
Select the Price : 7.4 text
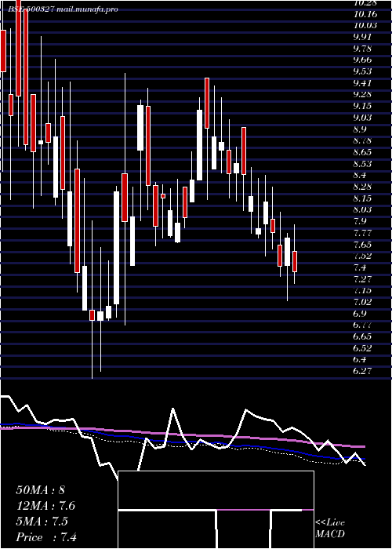[x=46, y=537]
